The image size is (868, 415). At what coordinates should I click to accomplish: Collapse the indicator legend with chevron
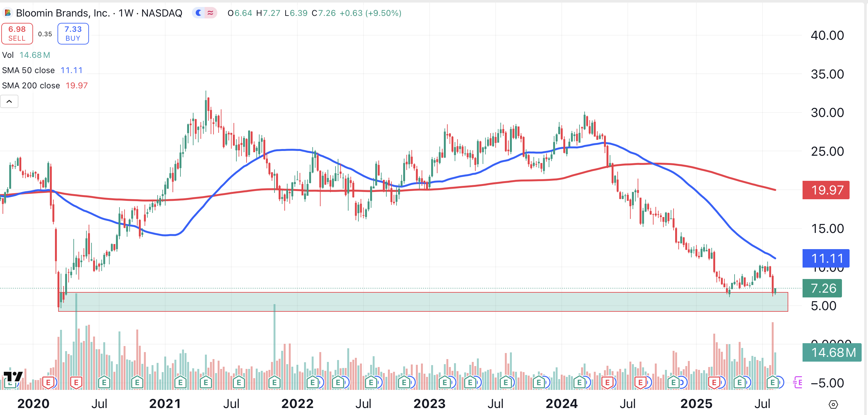10,101
